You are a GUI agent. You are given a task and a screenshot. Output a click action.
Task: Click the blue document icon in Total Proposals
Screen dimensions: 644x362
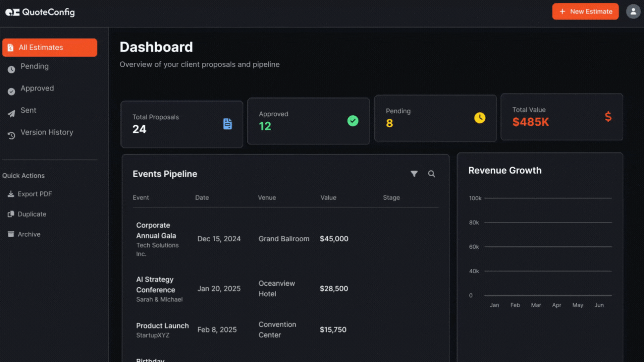point(227,124)
